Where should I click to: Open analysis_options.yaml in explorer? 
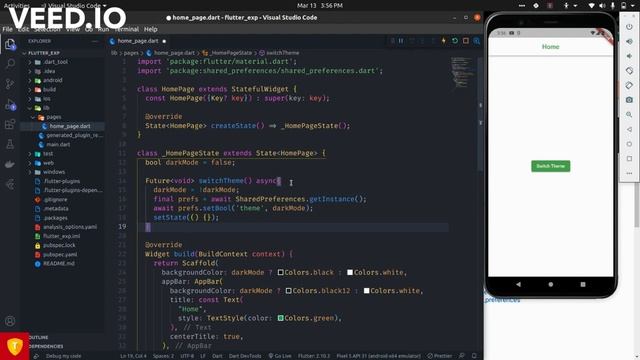point(69,227)
